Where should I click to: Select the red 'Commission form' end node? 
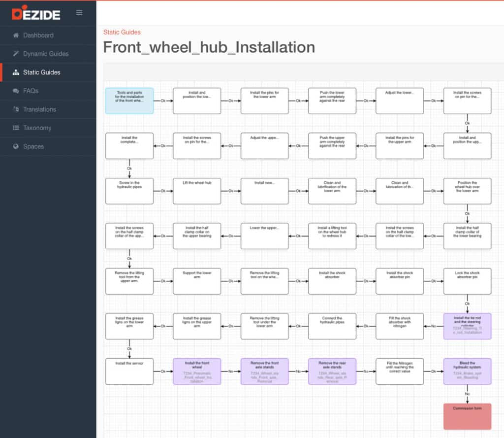(x=468, y=416)
